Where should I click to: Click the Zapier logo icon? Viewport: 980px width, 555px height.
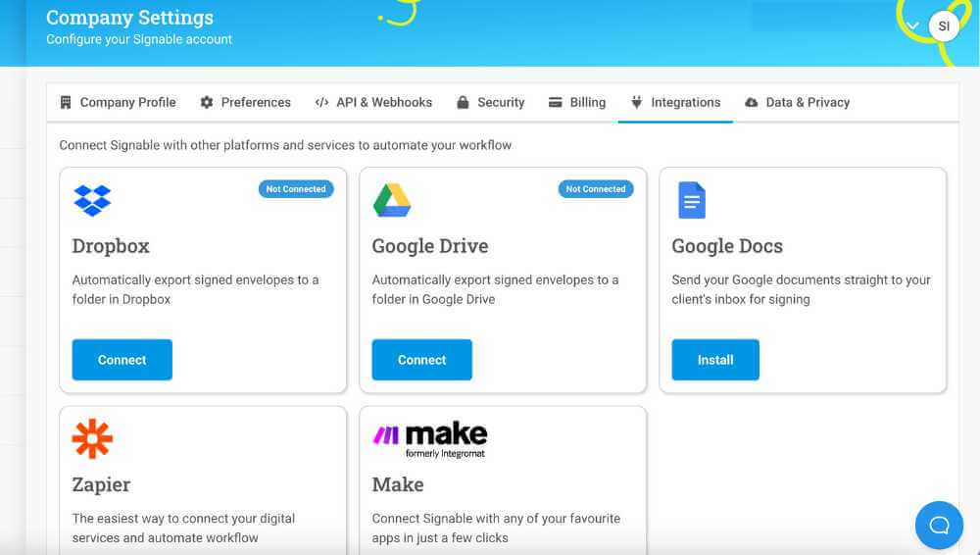click(x=92, y=439)
